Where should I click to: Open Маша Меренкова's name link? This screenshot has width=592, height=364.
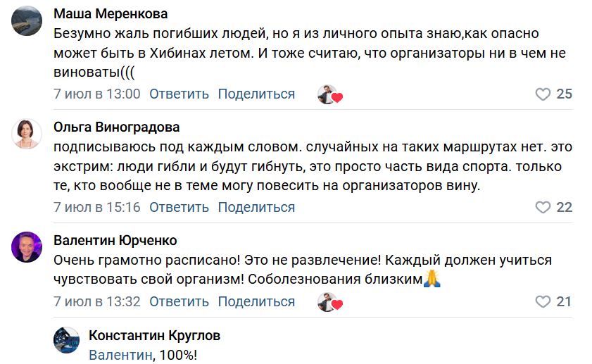coord(111,14)
